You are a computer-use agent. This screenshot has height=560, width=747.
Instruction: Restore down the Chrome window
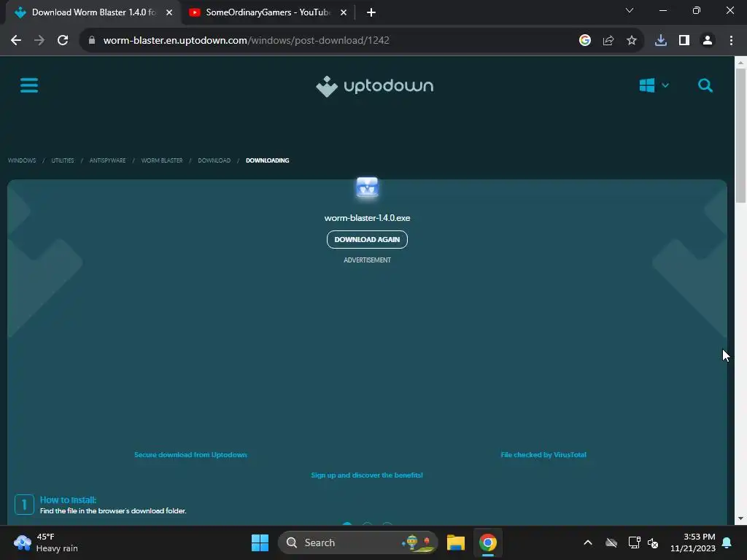(697, 10)
